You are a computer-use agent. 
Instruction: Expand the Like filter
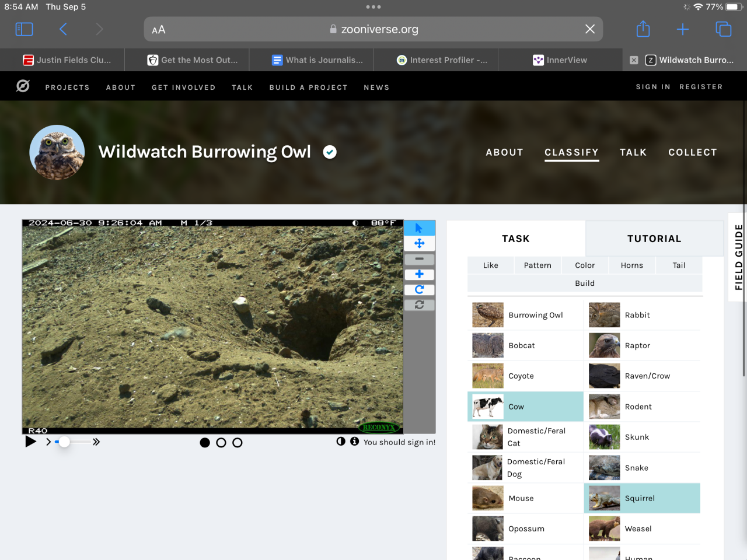pyautogui.click(x=491, y=265)
